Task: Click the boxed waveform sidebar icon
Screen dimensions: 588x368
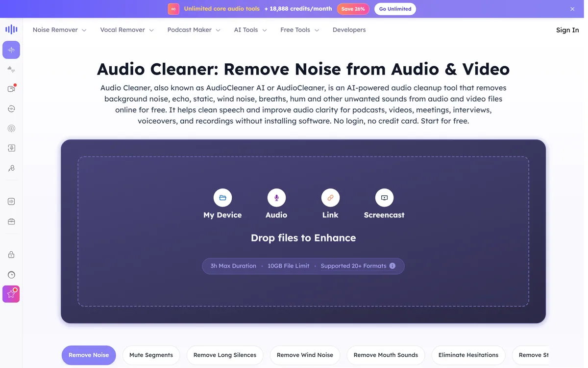Action: (11, 202)
